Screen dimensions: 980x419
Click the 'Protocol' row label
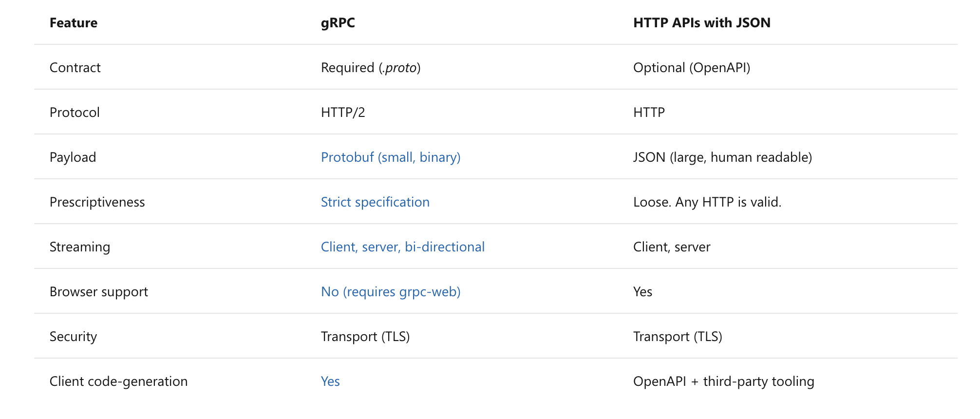75,113
